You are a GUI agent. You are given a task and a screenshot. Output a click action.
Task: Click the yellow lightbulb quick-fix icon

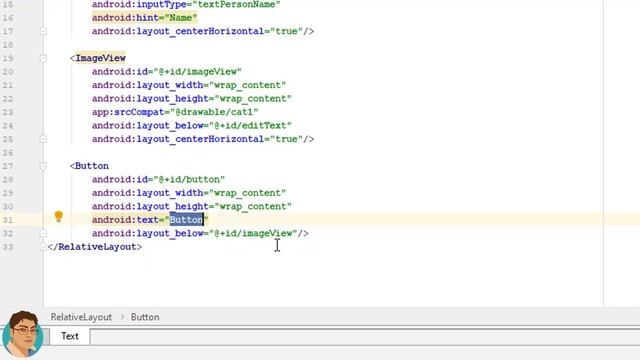(x=59, y=216)
